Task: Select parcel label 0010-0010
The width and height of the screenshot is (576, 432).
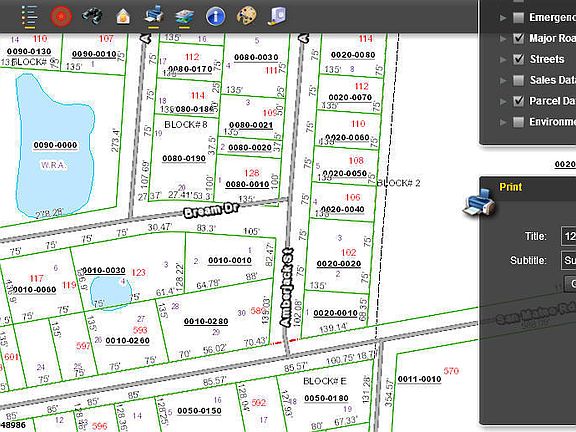Action: (230, 260)
